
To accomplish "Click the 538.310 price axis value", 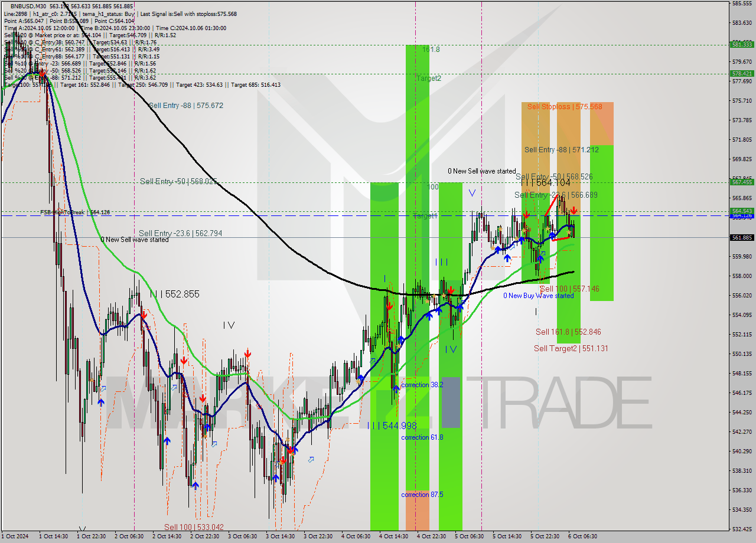I will pyautogui.click(x=742, y=470).
